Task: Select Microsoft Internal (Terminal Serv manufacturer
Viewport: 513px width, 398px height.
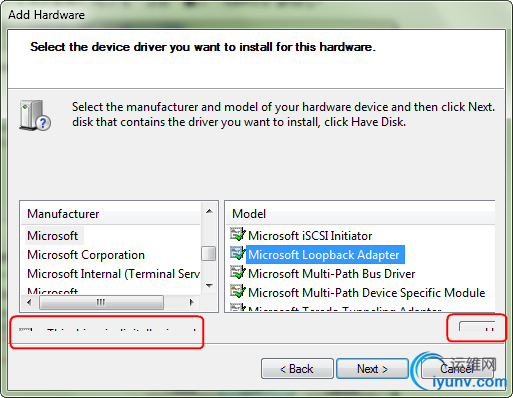Action: coord(113,274)
